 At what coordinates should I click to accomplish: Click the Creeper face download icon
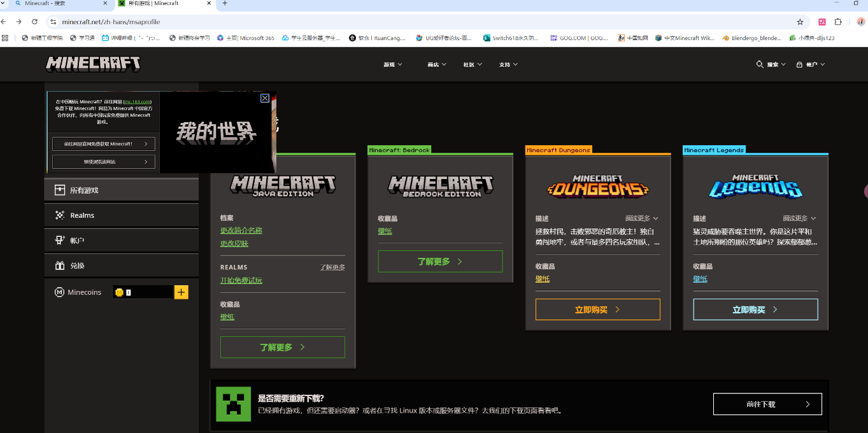(x=233, y=404)
